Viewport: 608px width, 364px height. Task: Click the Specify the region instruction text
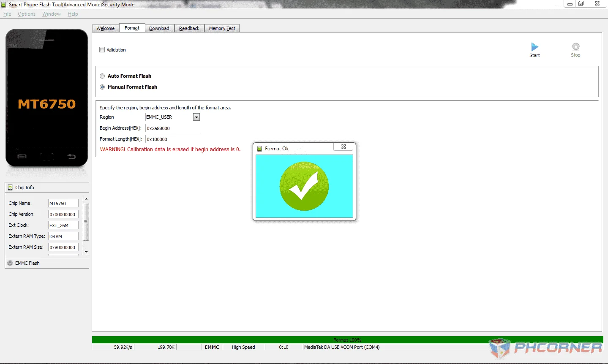click(165, 108)
